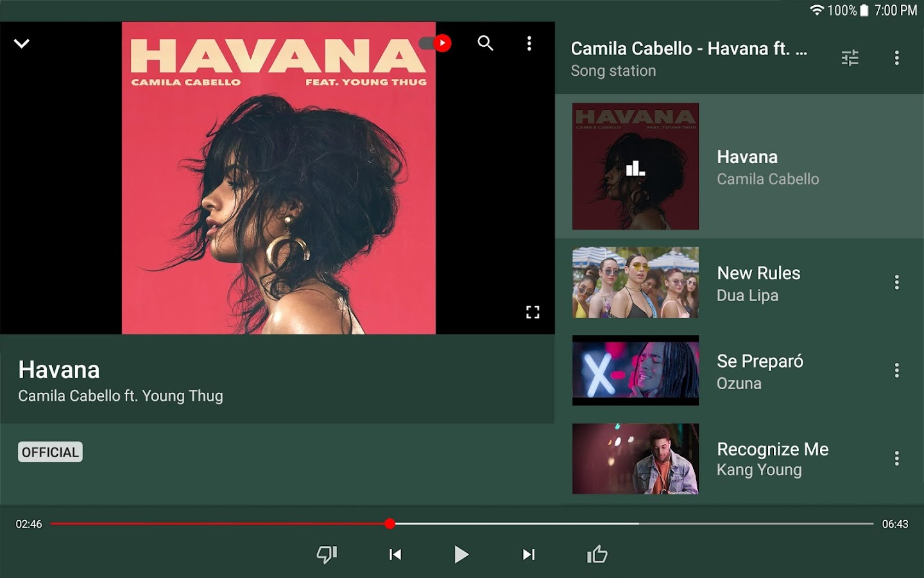Open options for Recognize Me
Image resolution: width=924 pixels, height=578 pixels.
tap(897, 459)
